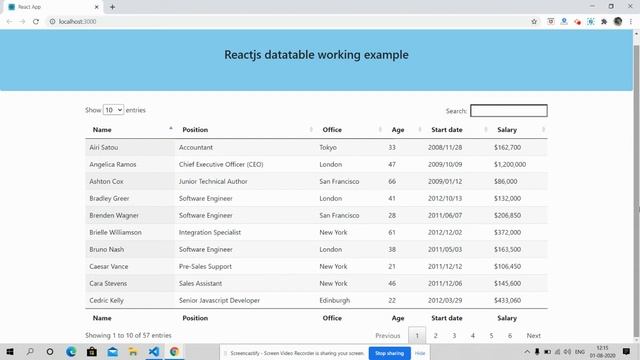Viewport: 640px width, 360px height.
Task: Click the Showing 1 to 10 of 57 entries text
Action: [128, 336]
